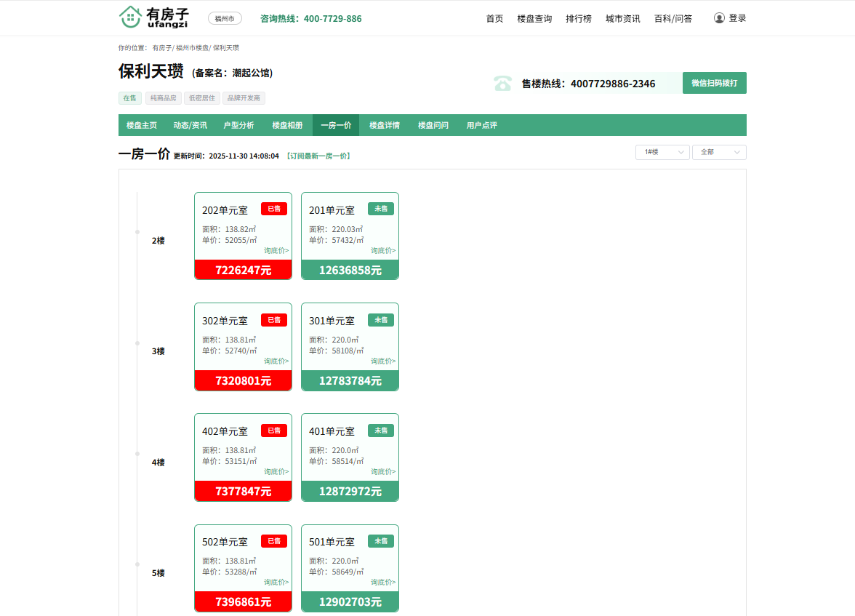The height and width of the screenshot is (616, 855).
Task: Click 订阅最新一房一价 subscription link
Action: pos(318,156)
